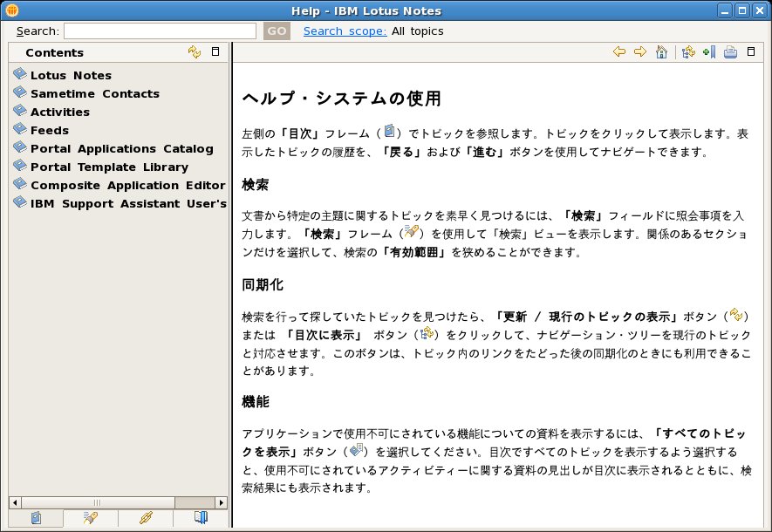
Task: Click the Contents horizontal scrollbar thumb
Action: click(98, 502)
